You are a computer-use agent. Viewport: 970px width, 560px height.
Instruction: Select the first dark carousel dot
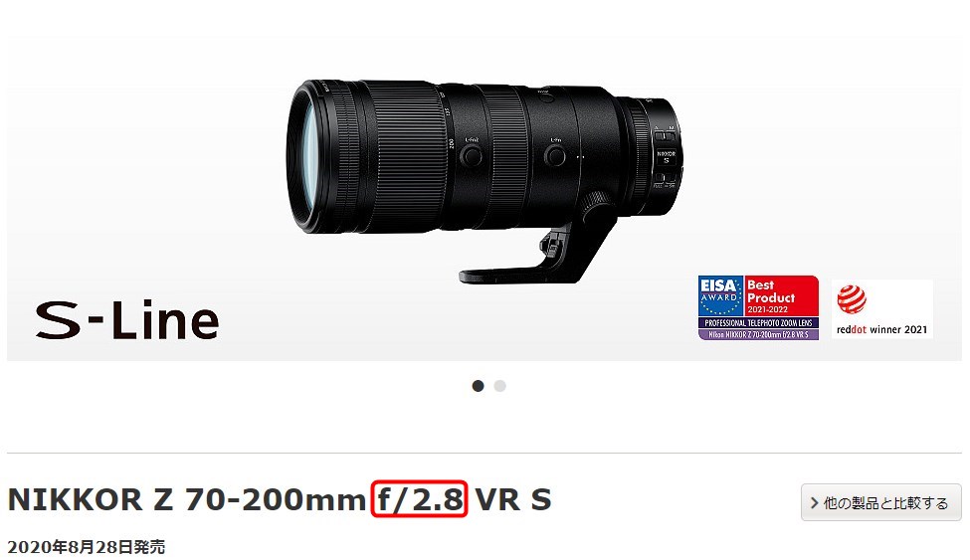478,386
